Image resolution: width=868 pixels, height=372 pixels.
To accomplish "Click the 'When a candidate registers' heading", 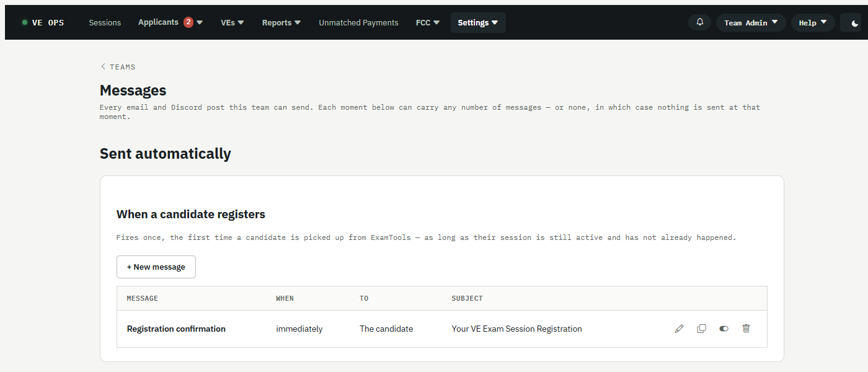I will (x=191, y=215).
